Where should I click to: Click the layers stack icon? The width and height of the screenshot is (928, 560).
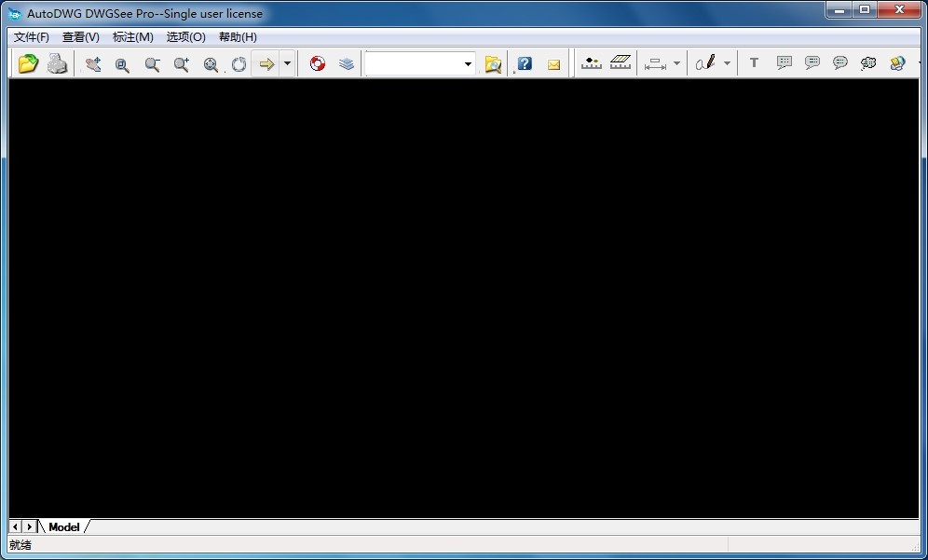click(x=347, y=63)
